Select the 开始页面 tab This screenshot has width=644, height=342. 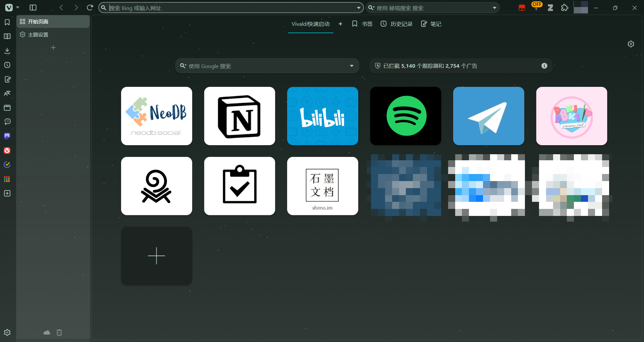coord(53,21)
